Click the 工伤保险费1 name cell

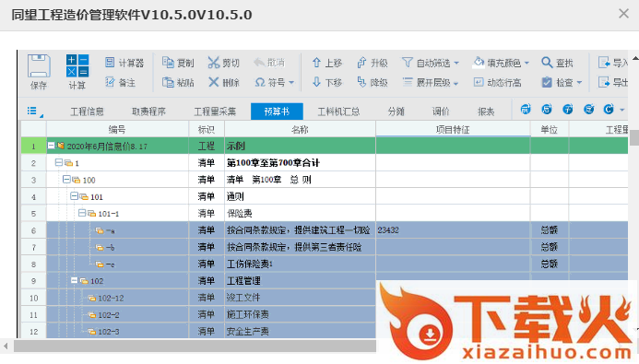[300, 264]
